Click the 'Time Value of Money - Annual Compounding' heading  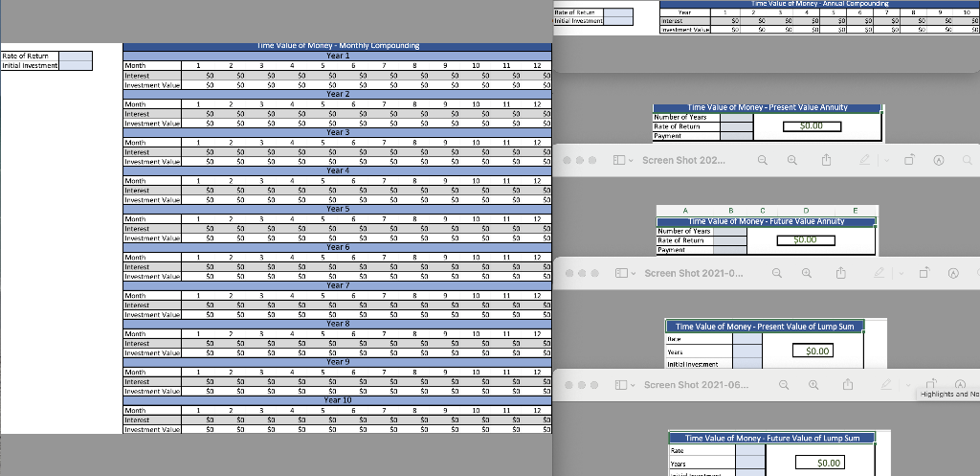coord(819,4)
